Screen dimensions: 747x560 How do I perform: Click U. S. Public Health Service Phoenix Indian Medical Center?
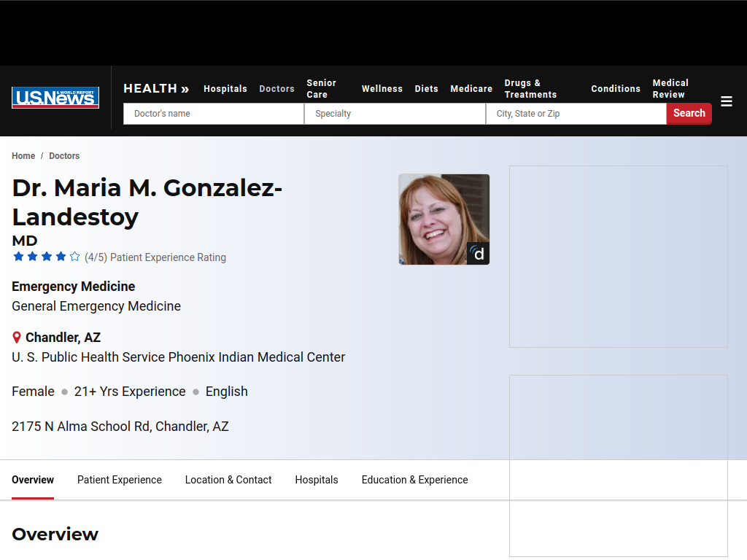click(178, 357)
